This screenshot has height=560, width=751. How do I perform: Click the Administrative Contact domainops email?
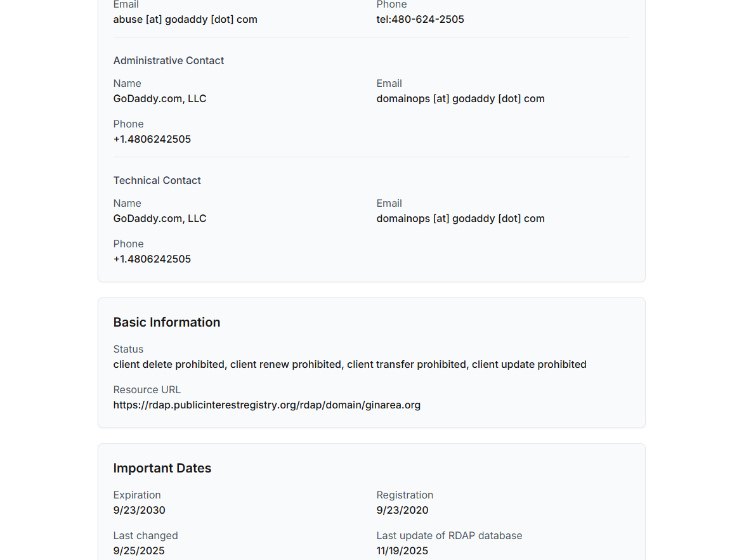pyautogui.click(x=460, y=98)
